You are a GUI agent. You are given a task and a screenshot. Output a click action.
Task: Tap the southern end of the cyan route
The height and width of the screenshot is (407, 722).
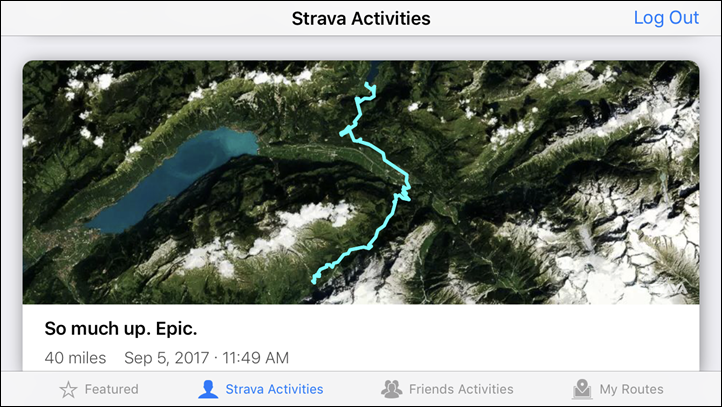tap(314, 280)
